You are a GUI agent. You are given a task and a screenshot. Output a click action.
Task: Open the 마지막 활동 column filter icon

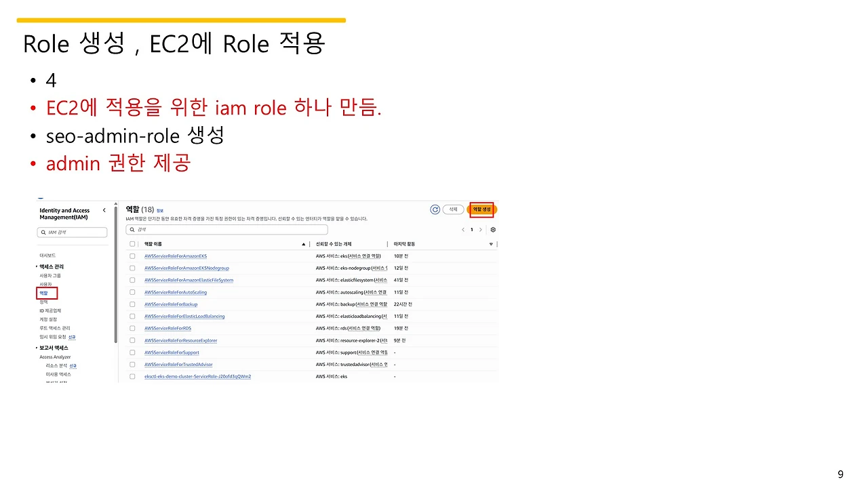click(491, 243)
